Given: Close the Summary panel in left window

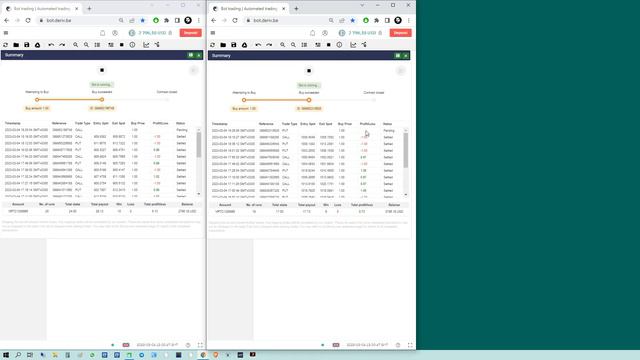Looking at the screenshot, I should point(199,55).
